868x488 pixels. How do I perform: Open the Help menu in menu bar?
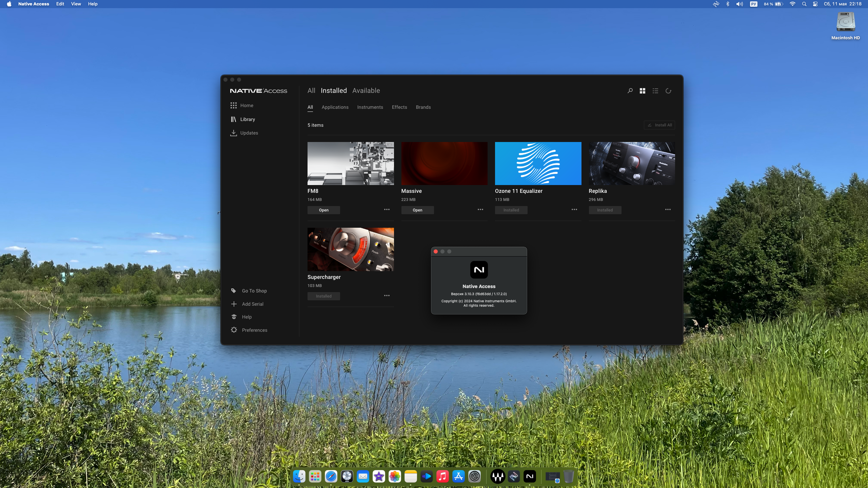93,4
